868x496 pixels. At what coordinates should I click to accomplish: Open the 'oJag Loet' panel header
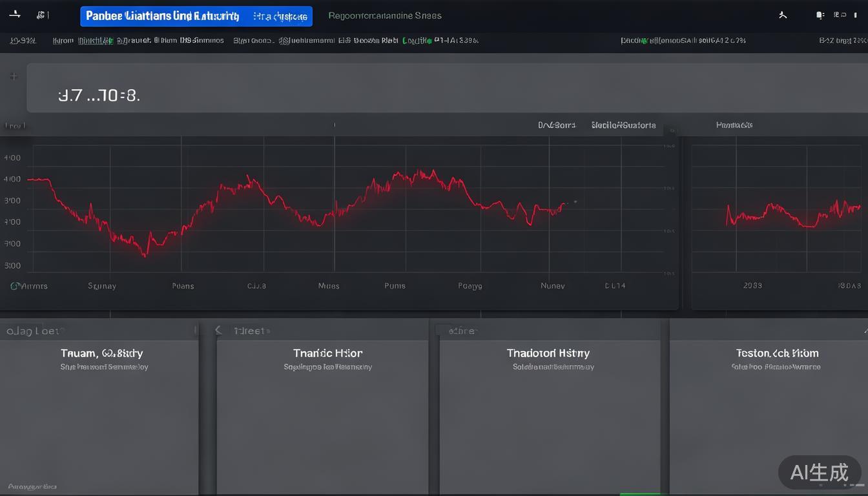(x=32, y=331)
